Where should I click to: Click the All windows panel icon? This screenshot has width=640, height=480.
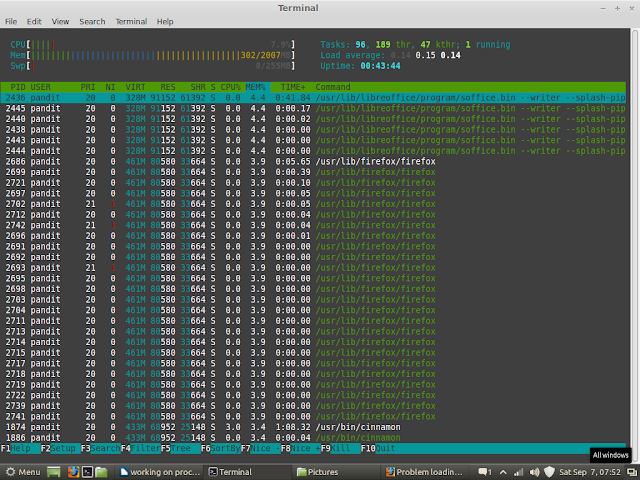point(632,472)
